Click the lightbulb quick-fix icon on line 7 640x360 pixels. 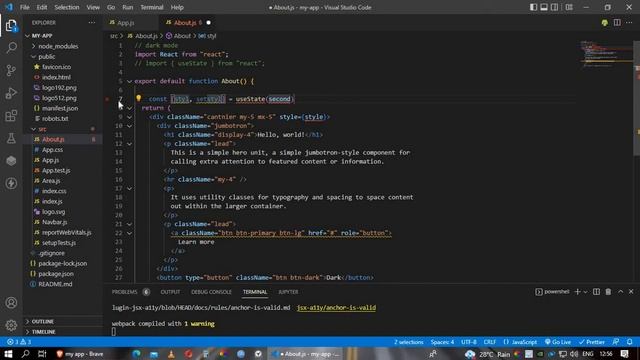click(138, 98)
